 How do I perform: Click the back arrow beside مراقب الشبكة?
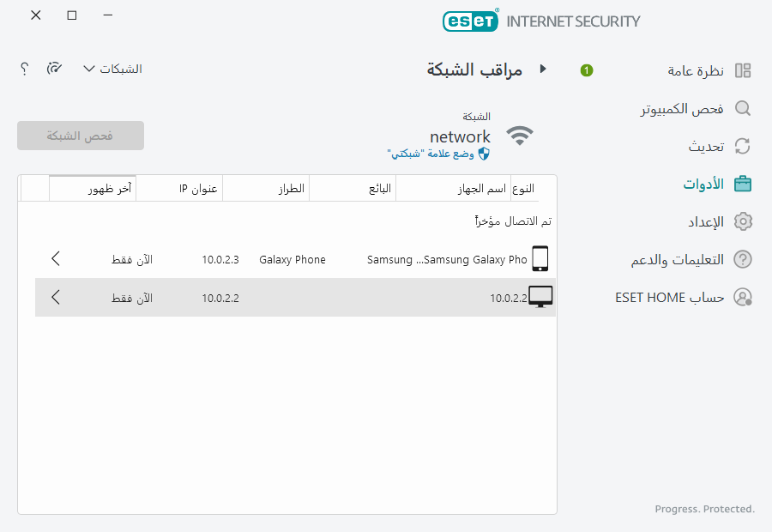[542, 69]
